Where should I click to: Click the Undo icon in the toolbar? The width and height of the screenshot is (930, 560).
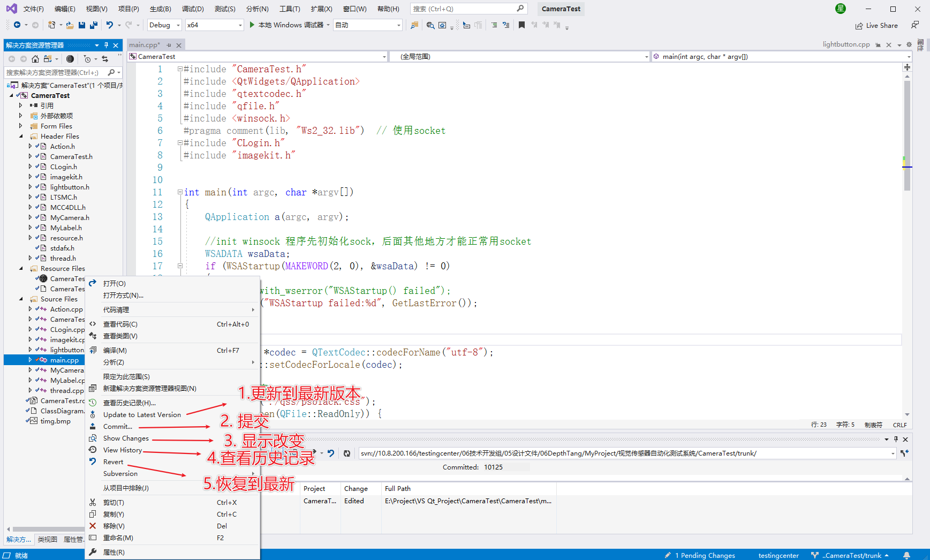pos(109,25)
